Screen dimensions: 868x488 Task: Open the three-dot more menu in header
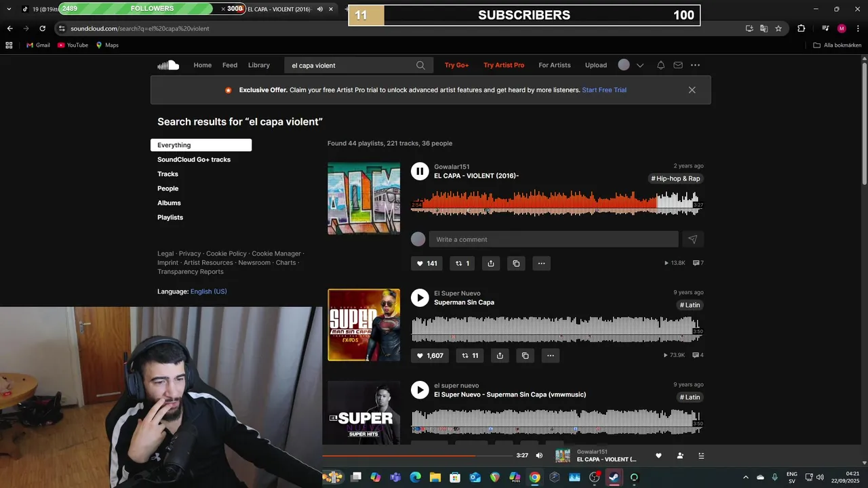(x=695, y=65)
